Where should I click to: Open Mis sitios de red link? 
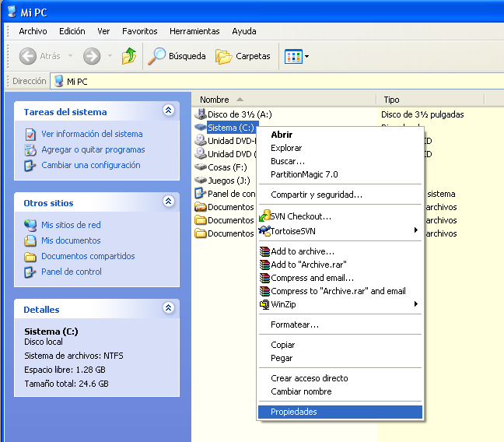coord(71,225)
